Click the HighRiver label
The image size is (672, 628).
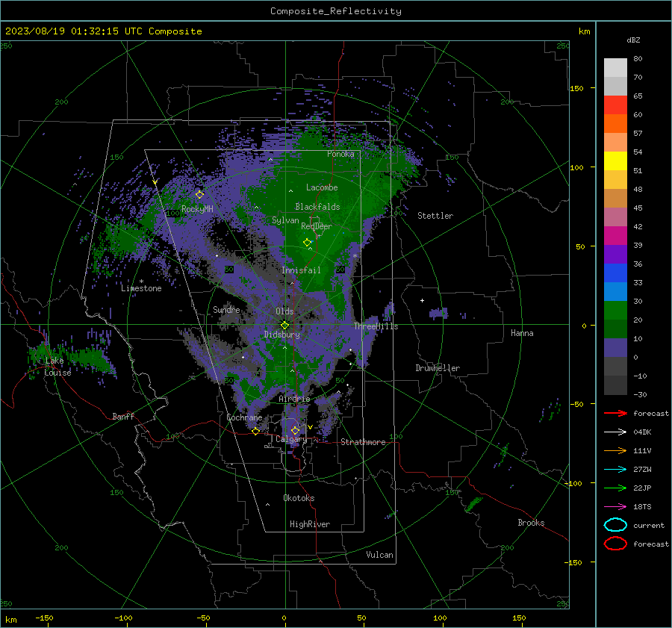click(310, 524)
